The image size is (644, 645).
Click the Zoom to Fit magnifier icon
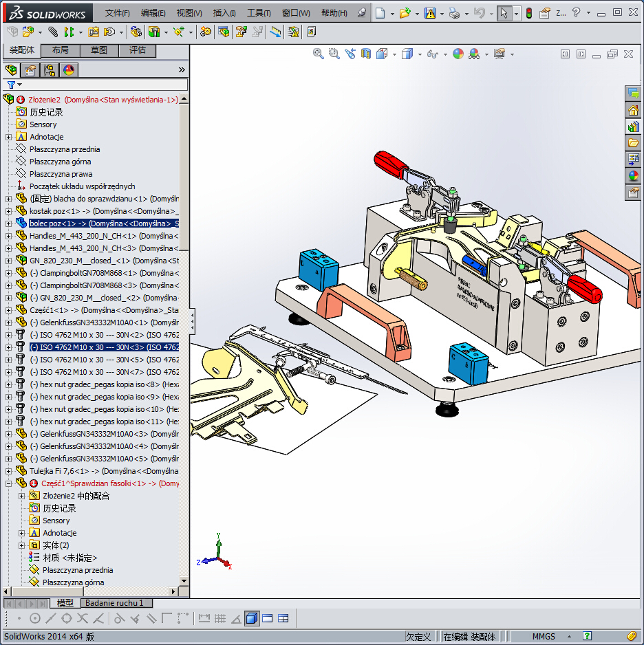coord(318,54)
